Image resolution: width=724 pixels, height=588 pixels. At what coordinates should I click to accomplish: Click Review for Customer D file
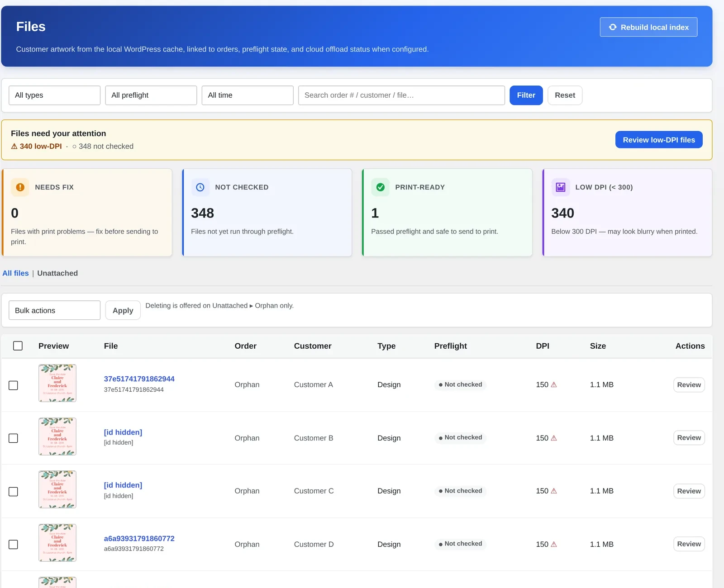point(689,544)
